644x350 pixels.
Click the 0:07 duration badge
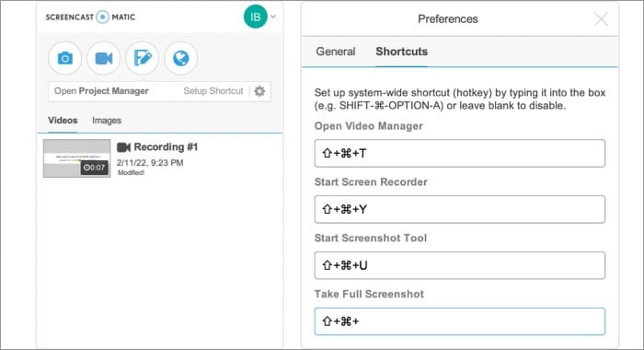pyautogui.click(x=94, y=168)
